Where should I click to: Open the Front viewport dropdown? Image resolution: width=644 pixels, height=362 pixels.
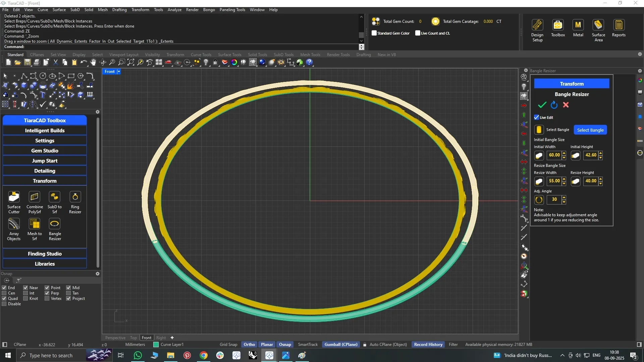pyautogui.click(x=118, y=72)
